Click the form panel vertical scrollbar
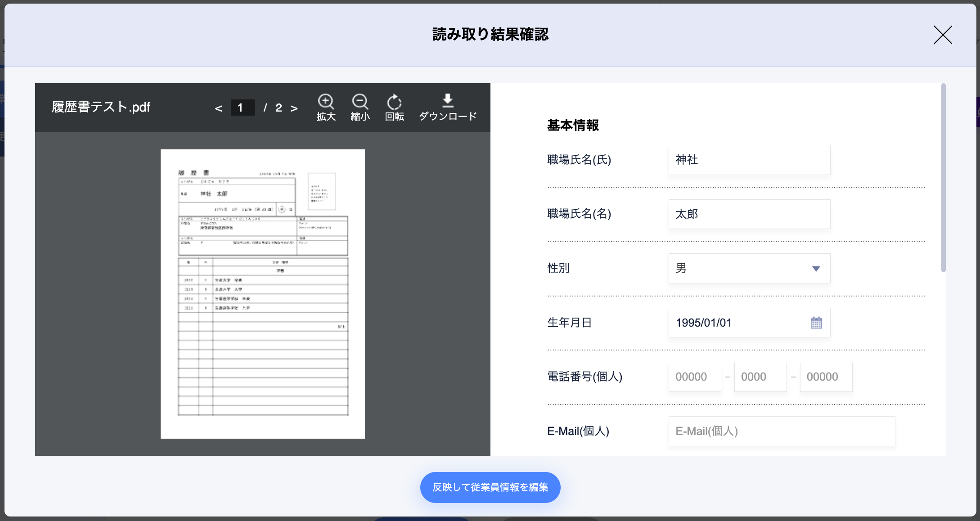Screen dimensions: 980x521 coord(943,178)
